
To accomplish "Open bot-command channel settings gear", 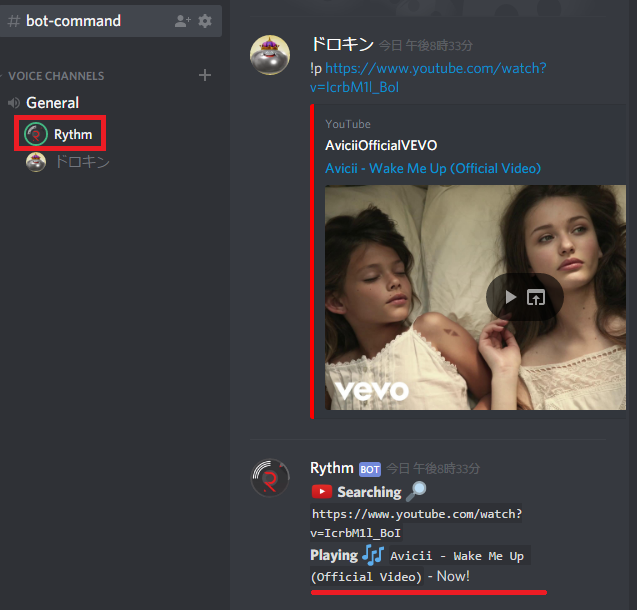I will click(x=205, y=21).
